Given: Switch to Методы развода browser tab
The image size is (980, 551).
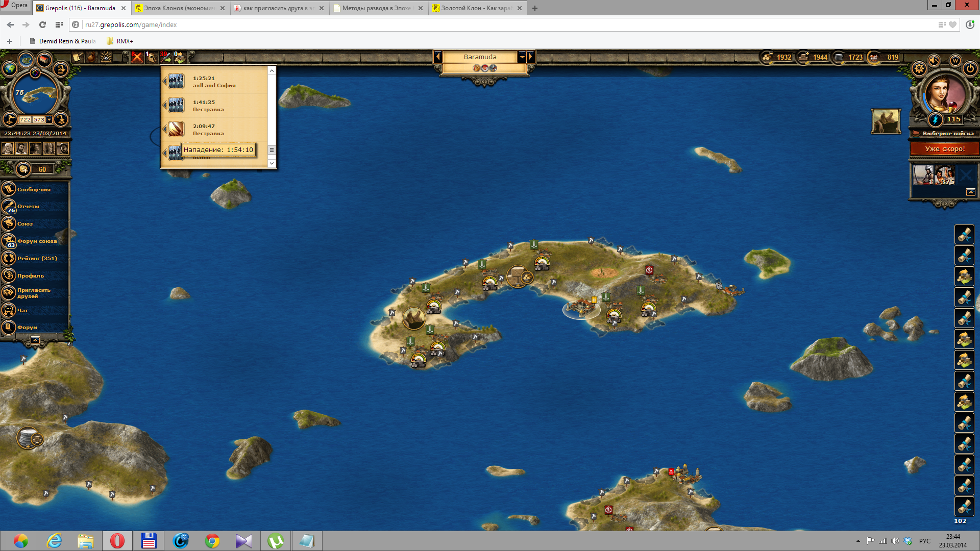Looking at the screenshot, I should tap(378, 8).
